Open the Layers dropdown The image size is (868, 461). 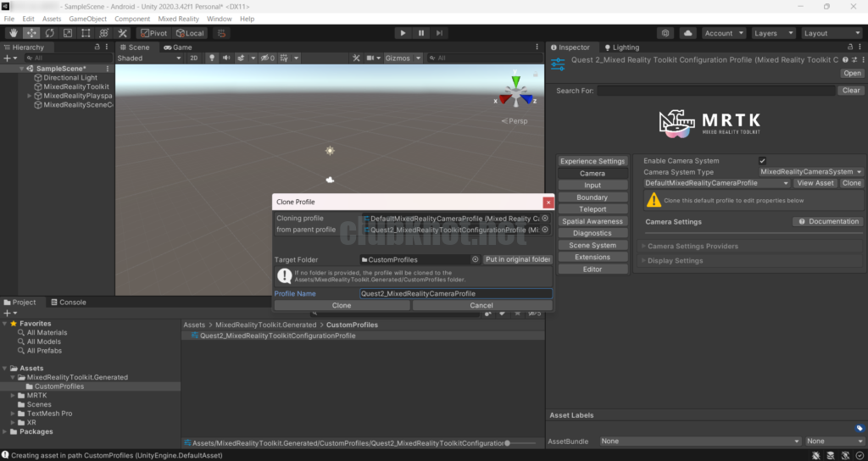(x=772, y=33)
